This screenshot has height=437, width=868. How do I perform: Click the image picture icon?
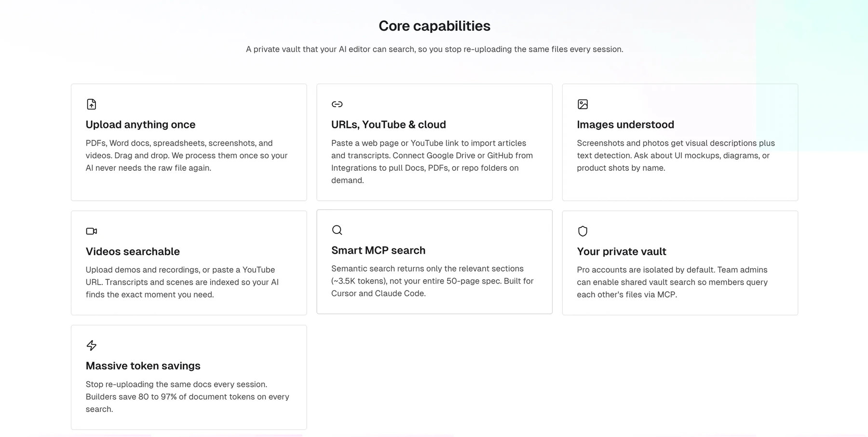click(x=583, y=104)
